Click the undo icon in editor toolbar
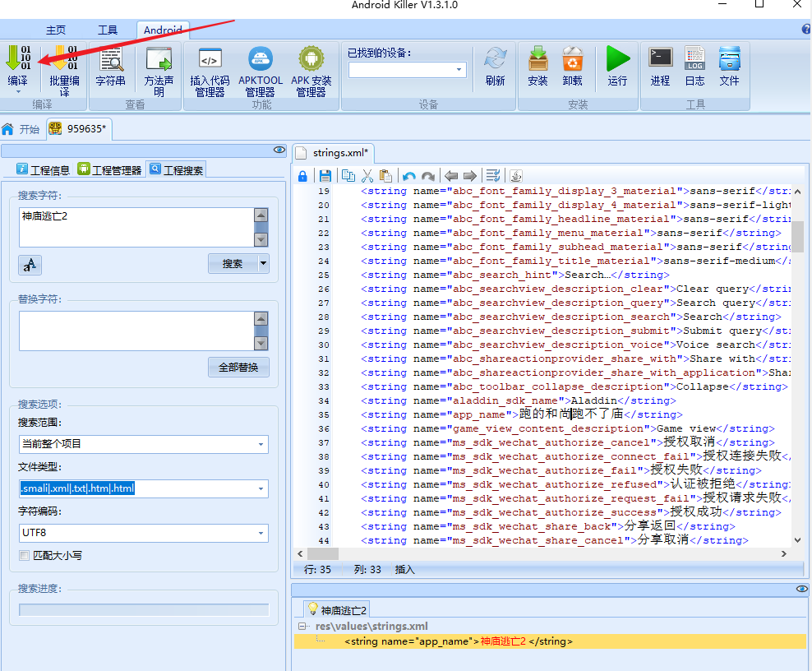This screenshot has height=671, width=812. [x=409, y=176]
